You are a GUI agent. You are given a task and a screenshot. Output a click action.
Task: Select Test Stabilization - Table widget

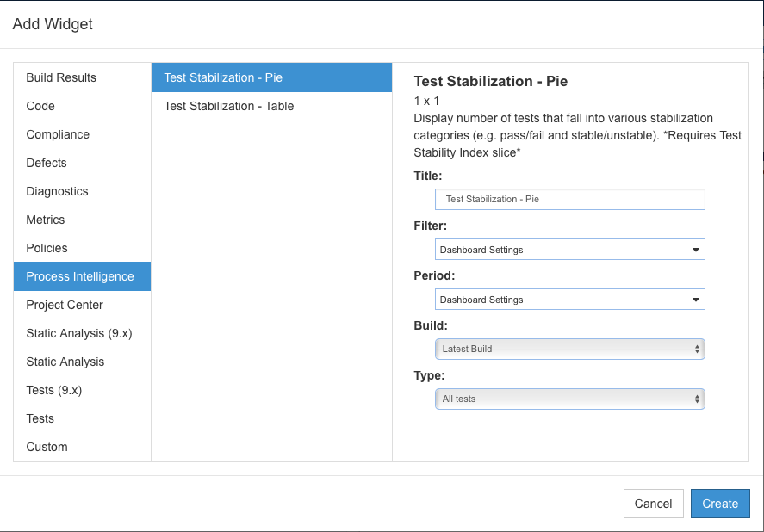click(x=272, y=106)
